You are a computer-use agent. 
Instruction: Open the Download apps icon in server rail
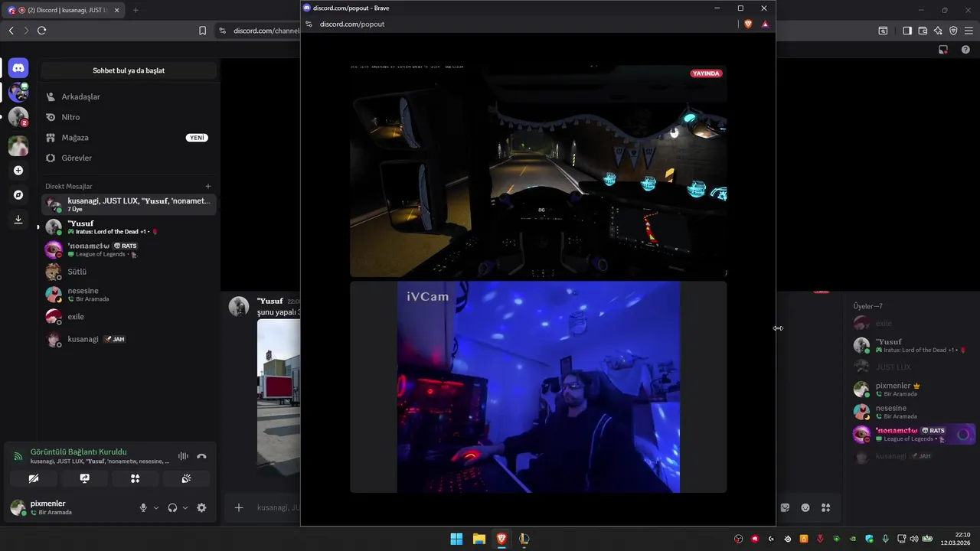pyautogui.click(x=18, y=220)
